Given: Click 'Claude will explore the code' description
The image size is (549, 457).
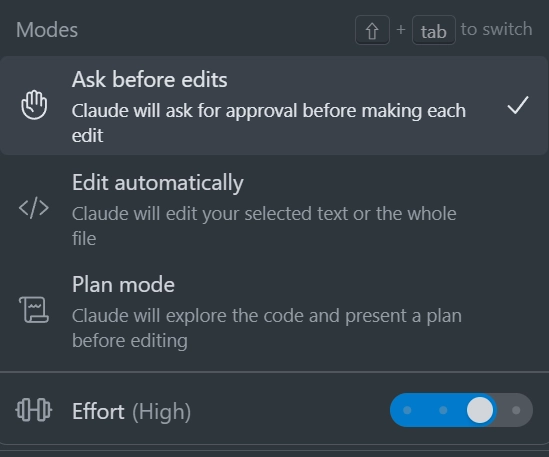Looking at the screenshot, I should [x=267, y=328].
